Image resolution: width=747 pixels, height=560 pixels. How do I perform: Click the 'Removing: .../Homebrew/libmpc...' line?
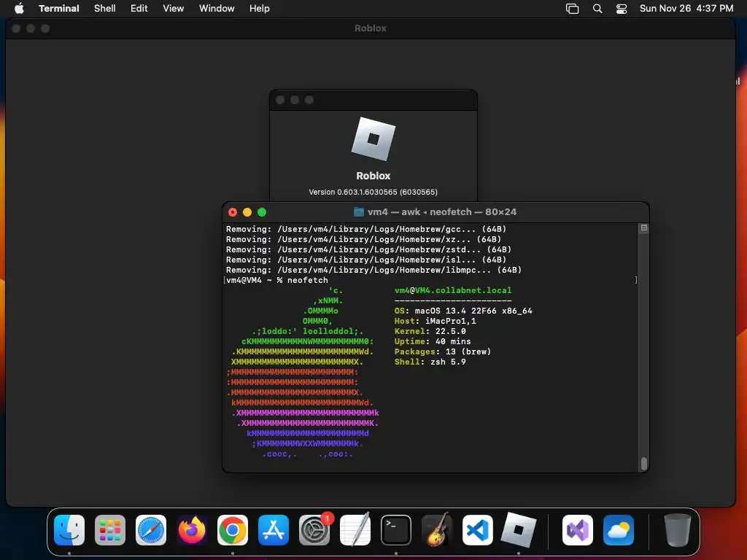pos(374,270)
